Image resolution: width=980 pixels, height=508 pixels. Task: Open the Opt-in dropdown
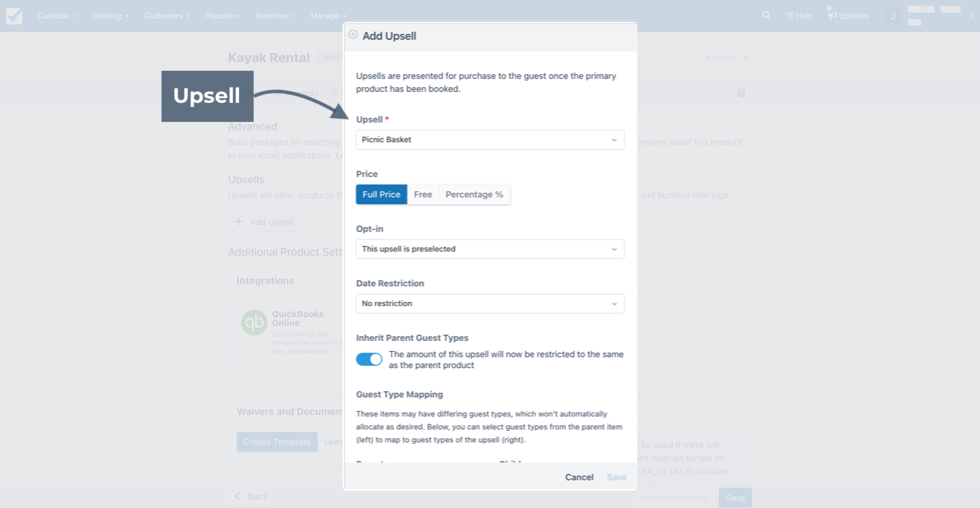(x=490, y=249)
